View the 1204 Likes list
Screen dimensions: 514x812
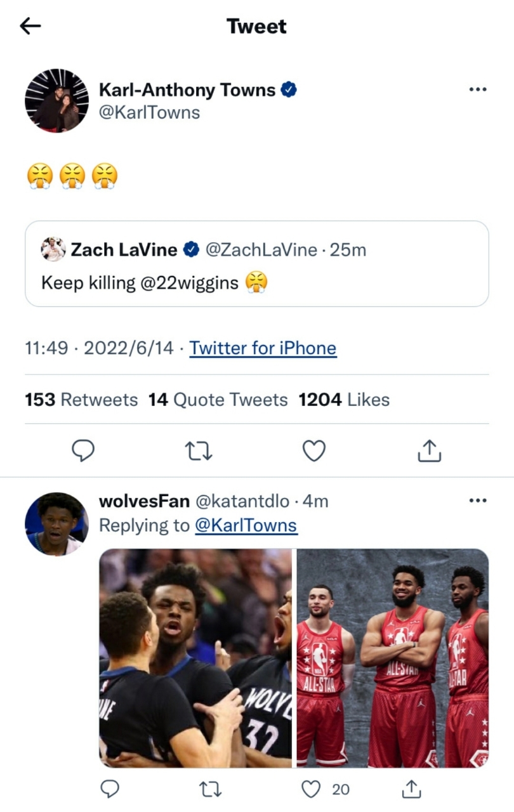tap(344, 400)
